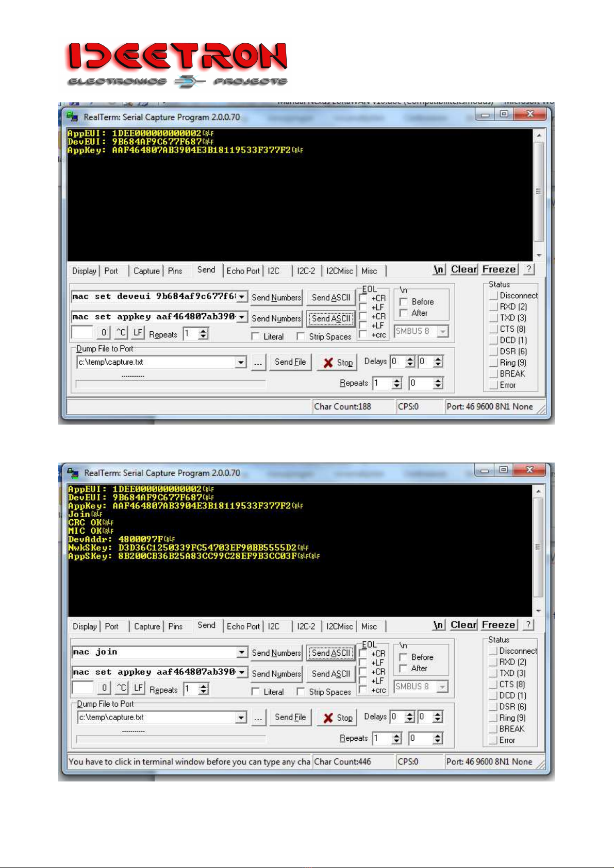Click the \n button in Char Count:188 window
Screen dimensions: 614x868
pos(439,269)
